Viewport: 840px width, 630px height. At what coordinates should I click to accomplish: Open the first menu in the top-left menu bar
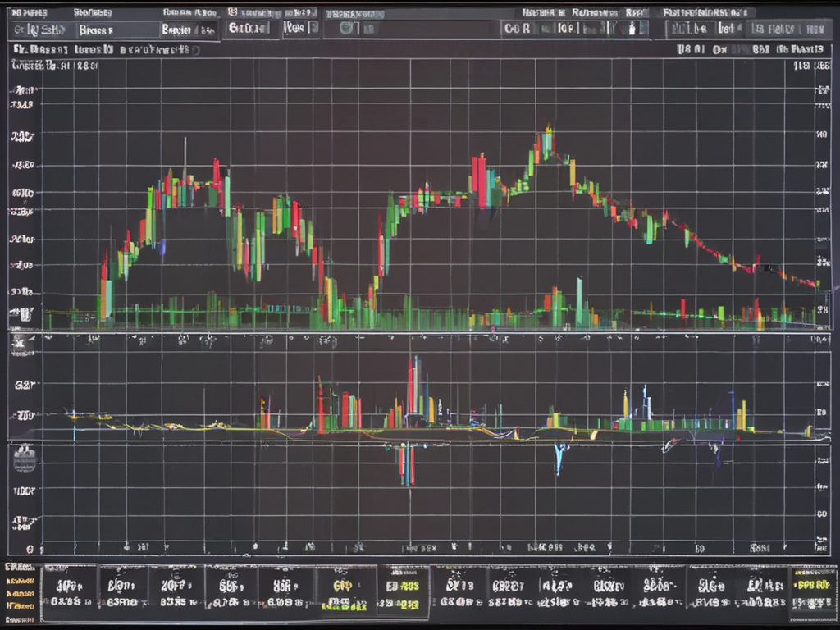(x=28, y=13)
